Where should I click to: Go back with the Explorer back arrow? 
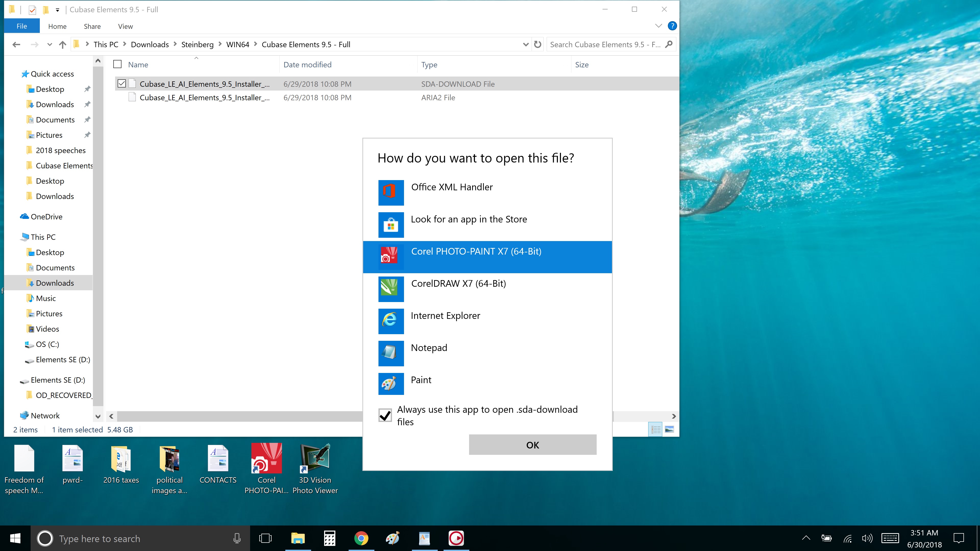(x=16, y=44)
